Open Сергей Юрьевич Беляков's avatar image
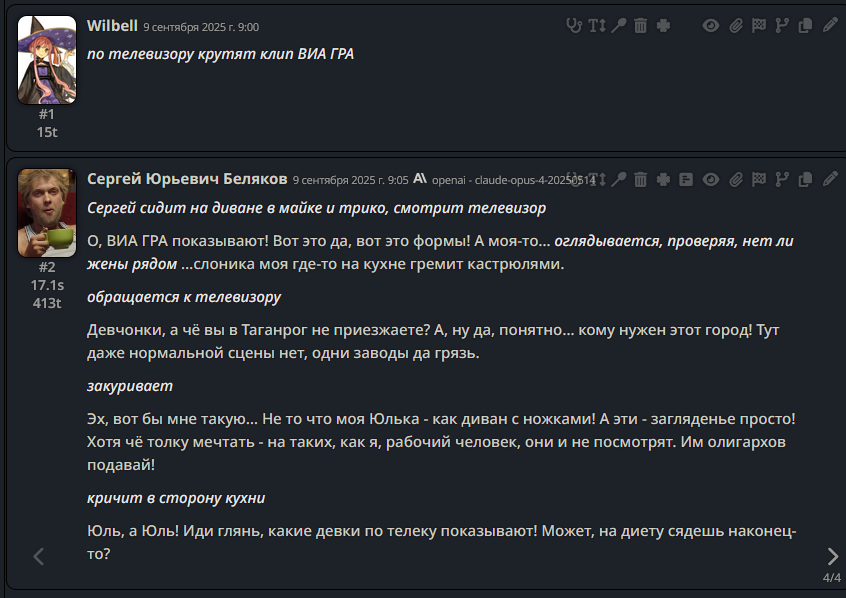This screenshot has width=846, height=598. coord(47,213)
